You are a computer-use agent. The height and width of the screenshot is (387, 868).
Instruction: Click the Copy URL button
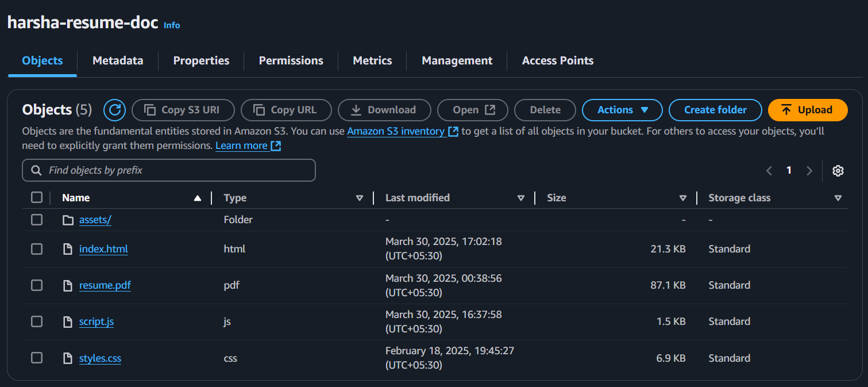[x=286, y=110]
